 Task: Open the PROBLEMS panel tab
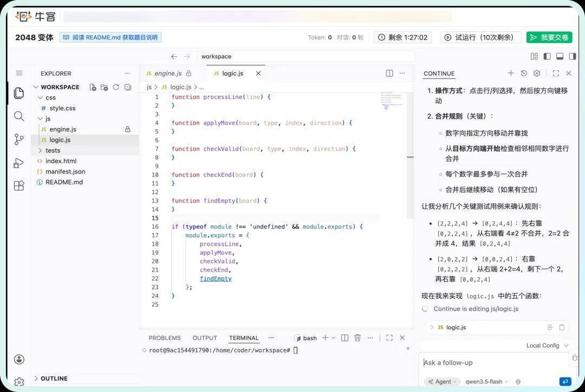click(x=165, y=337)
